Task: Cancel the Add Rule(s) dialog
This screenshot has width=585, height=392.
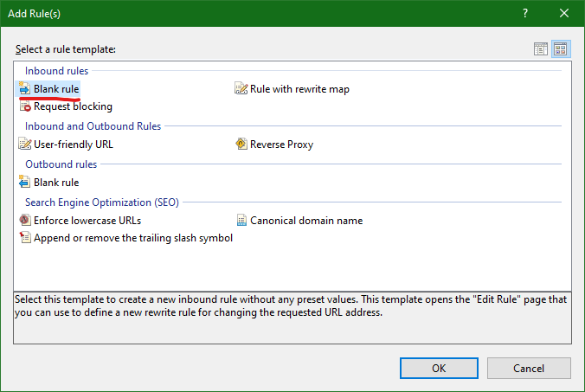Action: coord(529,368)
